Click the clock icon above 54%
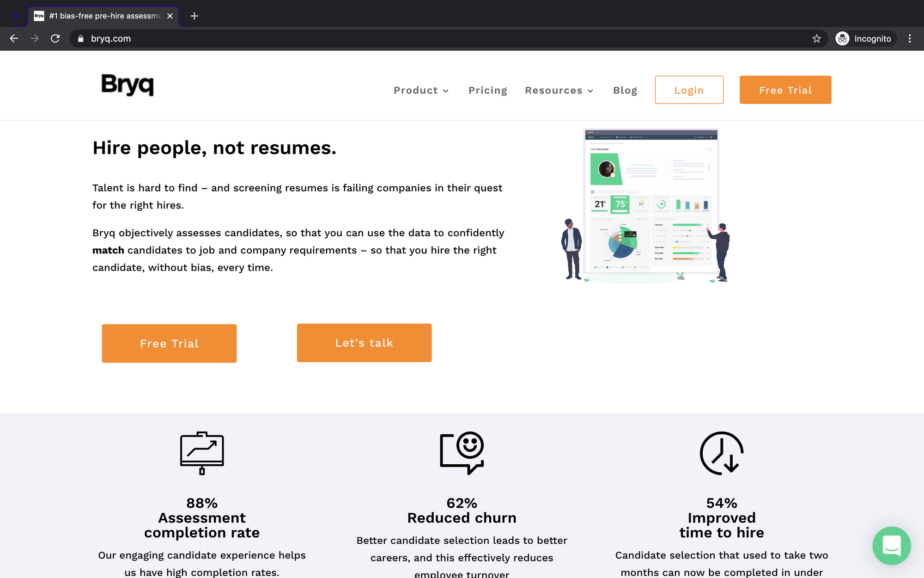 tap(722, 453)
